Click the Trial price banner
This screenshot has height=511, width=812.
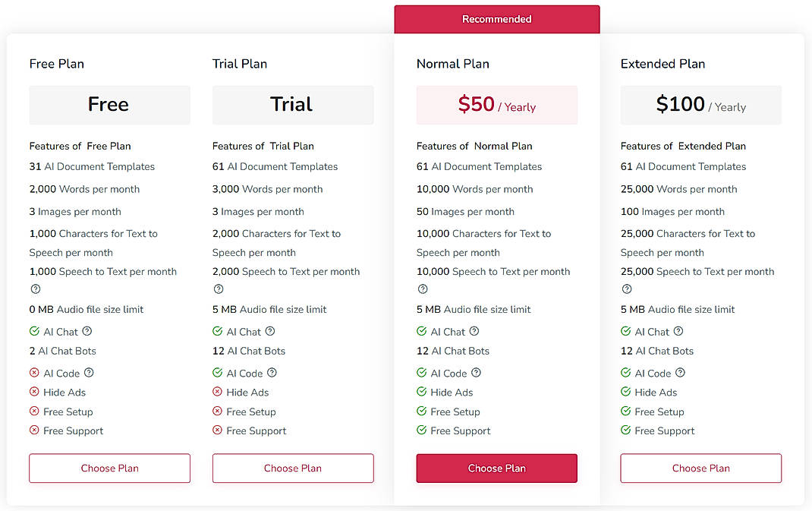pyautogui.click(x=292, y=104)
